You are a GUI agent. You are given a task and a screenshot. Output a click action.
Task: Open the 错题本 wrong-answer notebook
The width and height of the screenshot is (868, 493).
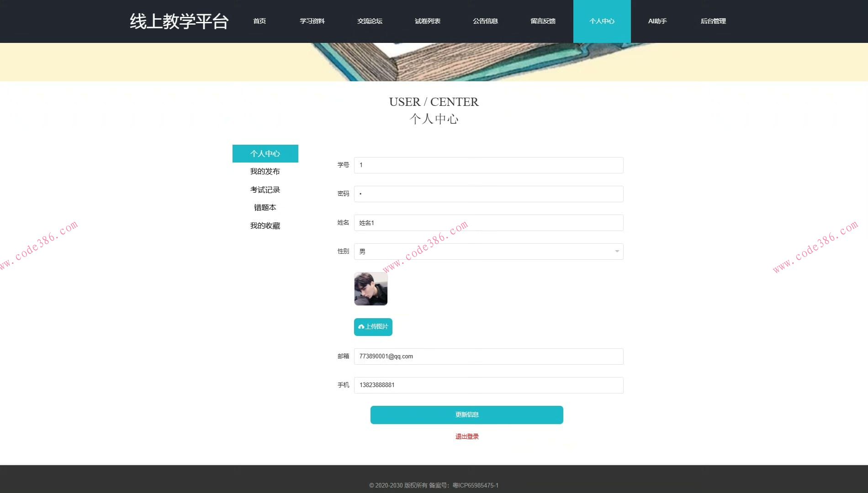pos(265,207)
